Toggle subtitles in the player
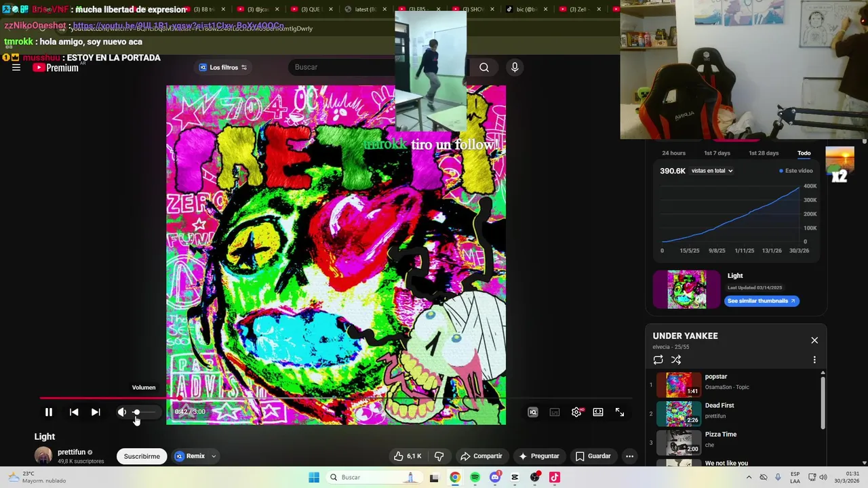 (555, 412)
